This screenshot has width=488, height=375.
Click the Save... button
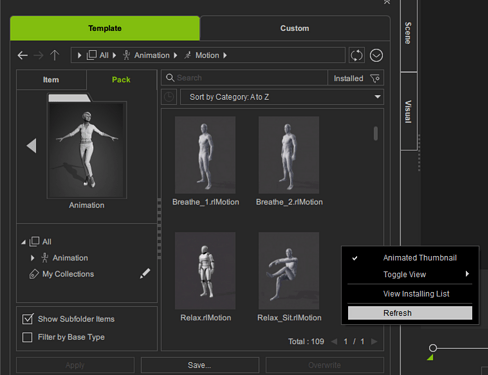click(200, 365)
